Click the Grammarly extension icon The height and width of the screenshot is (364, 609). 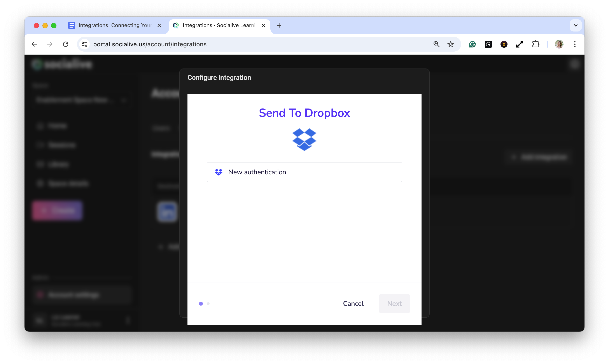point(472,44)
